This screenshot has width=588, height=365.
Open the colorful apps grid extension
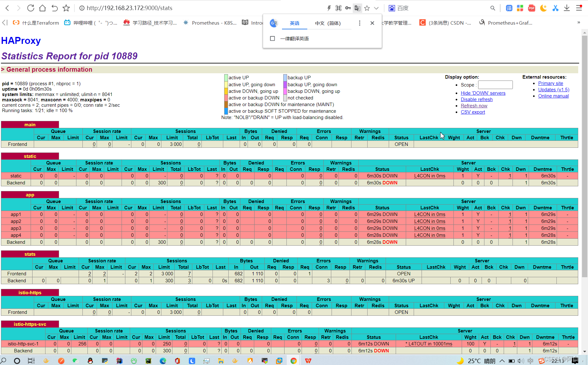[x=520, y=8]
